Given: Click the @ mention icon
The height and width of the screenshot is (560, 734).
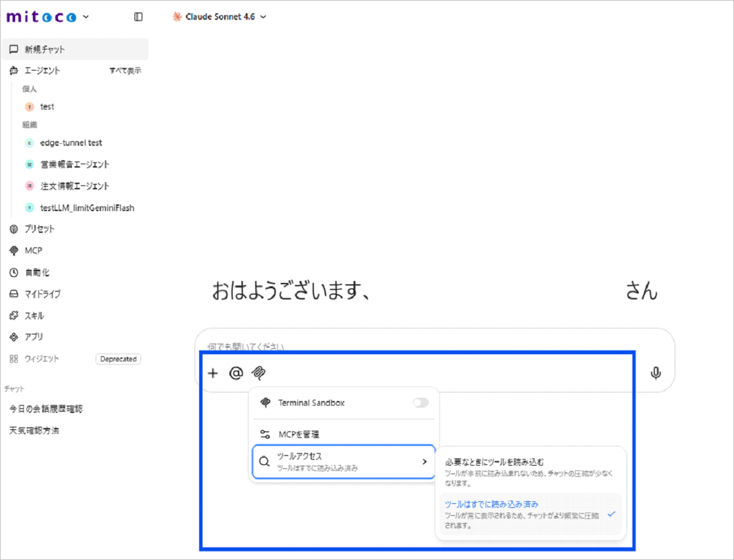Looking at the screenshot, I should [236, 373].
